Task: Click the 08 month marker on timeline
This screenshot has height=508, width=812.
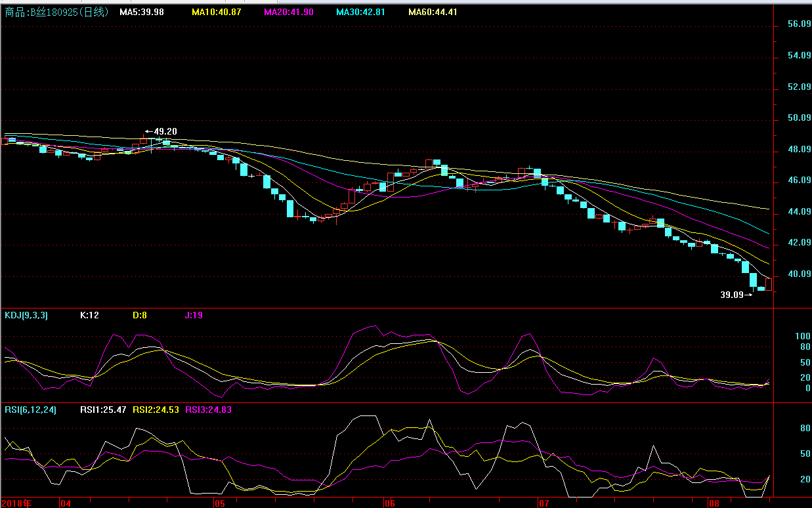Action: pyautogui.click(x=713, y=503)
